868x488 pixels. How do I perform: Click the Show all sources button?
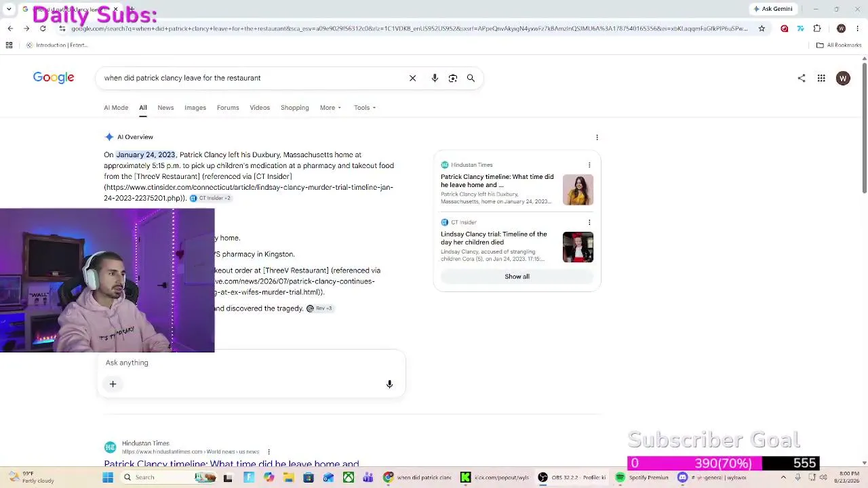pyautogui.click(x=517, y=277)
